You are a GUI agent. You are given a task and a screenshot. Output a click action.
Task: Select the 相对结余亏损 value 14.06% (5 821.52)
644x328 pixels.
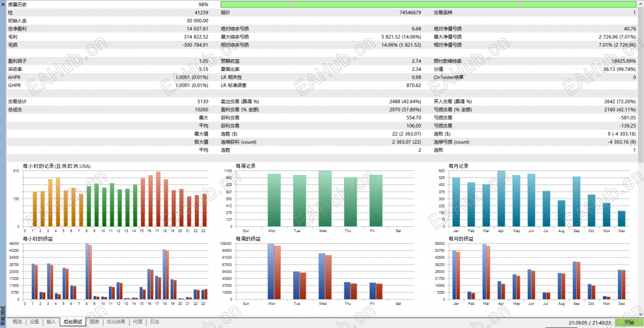tap(401, 44)
